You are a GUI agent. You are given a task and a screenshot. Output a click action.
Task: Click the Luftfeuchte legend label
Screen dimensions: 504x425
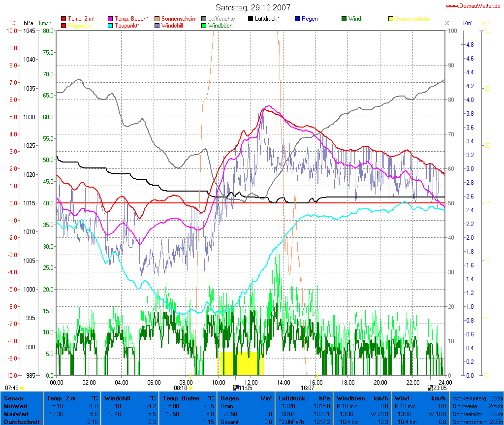(222, 19)
